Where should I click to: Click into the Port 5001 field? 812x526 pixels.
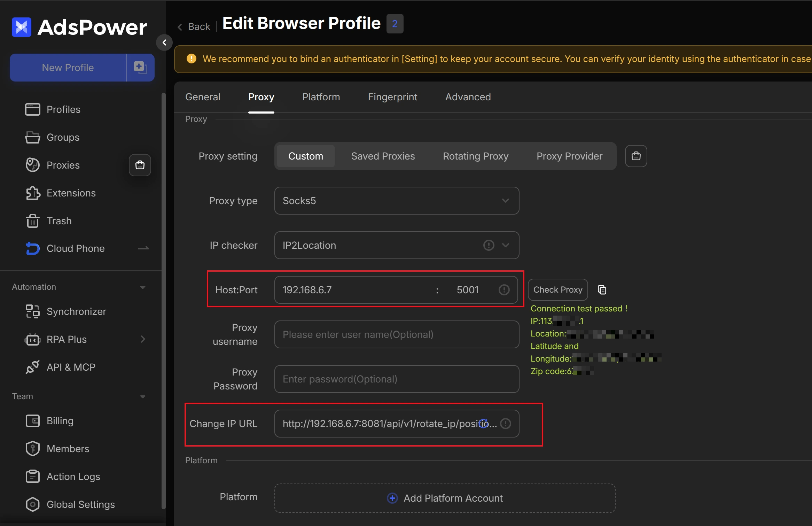(x=468, y=290)
